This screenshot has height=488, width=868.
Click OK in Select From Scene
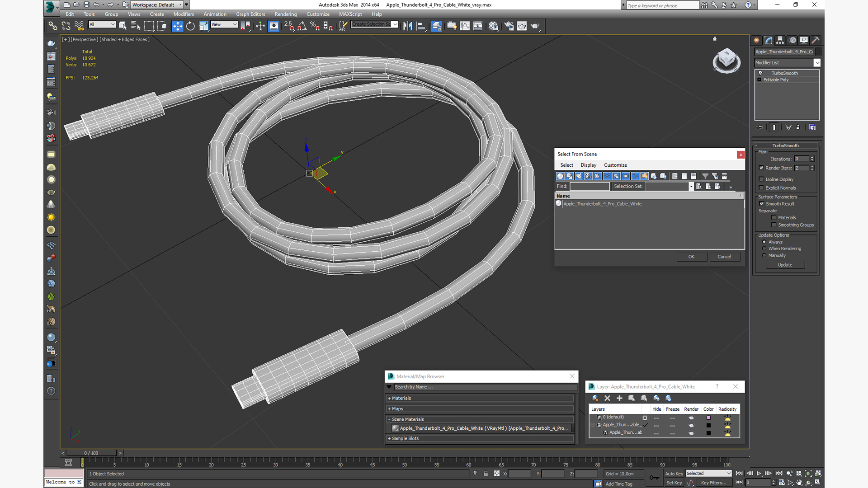(691, 257)
